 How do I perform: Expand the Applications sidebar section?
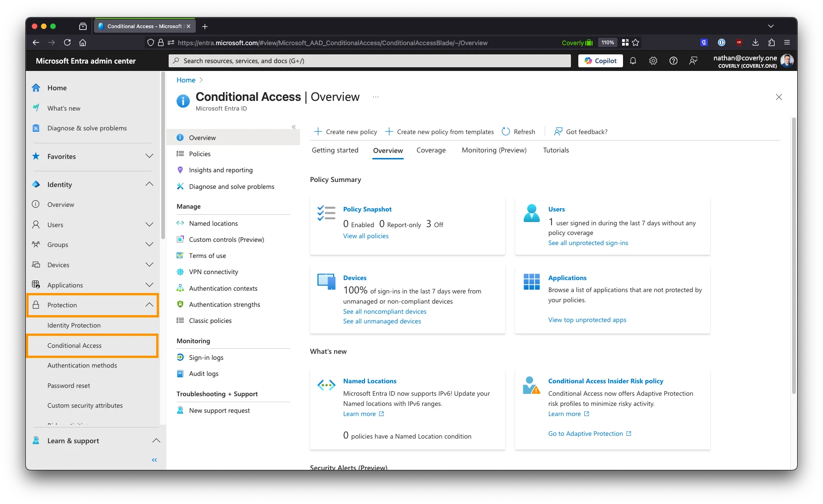tap(149, 285)
